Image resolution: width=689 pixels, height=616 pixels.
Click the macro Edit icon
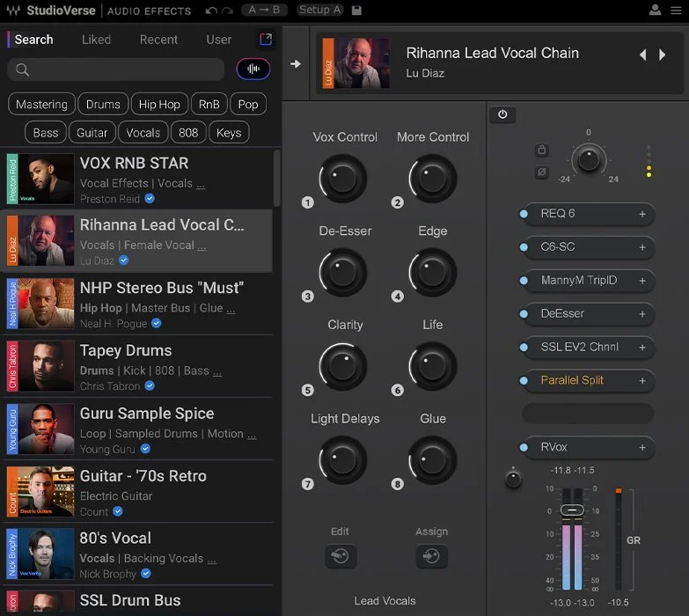[341, 556]
